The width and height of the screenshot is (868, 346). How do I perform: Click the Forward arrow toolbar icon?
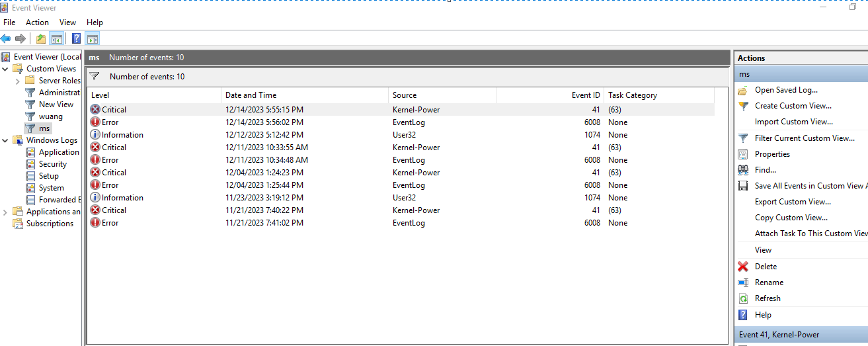coord(20,38)
